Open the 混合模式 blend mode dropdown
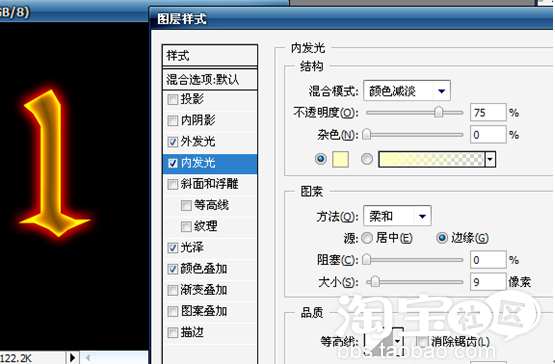The width and height of the screenshot is (555, 364). coord(407,91)
